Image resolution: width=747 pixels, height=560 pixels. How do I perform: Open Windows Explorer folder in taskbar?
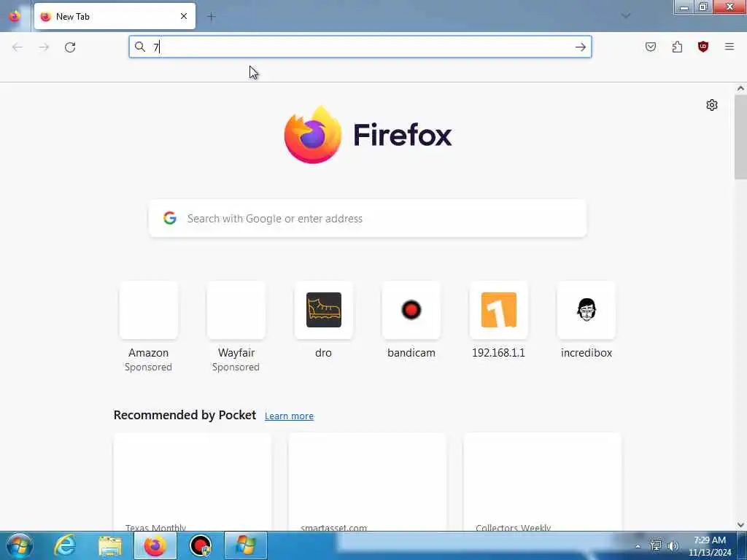(110, 545)
